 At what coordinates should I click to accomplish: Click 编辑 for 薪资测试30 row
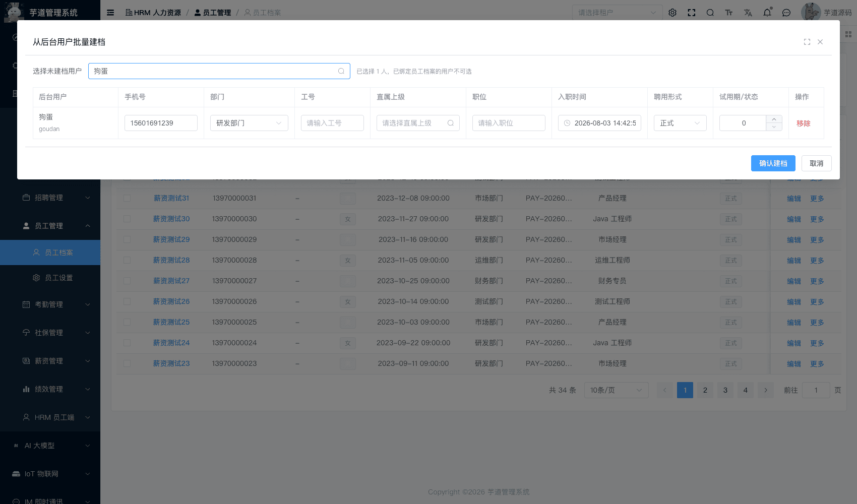tap(794, 219)
